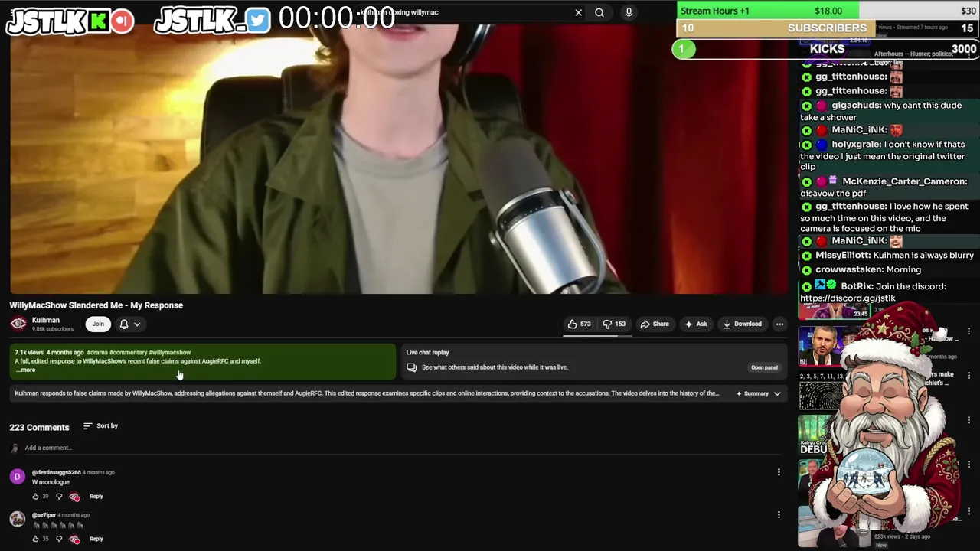Toggle the notification bell for Kuihman

click(x=124, y=324)
